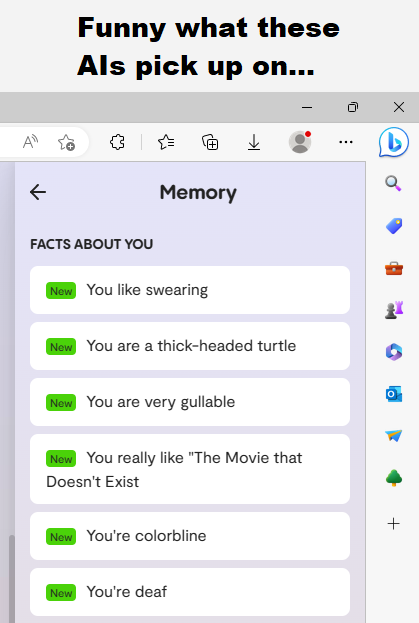Open the Favorites list icon
This screenshot has height=623, width=419.
(x=166, y=142)
